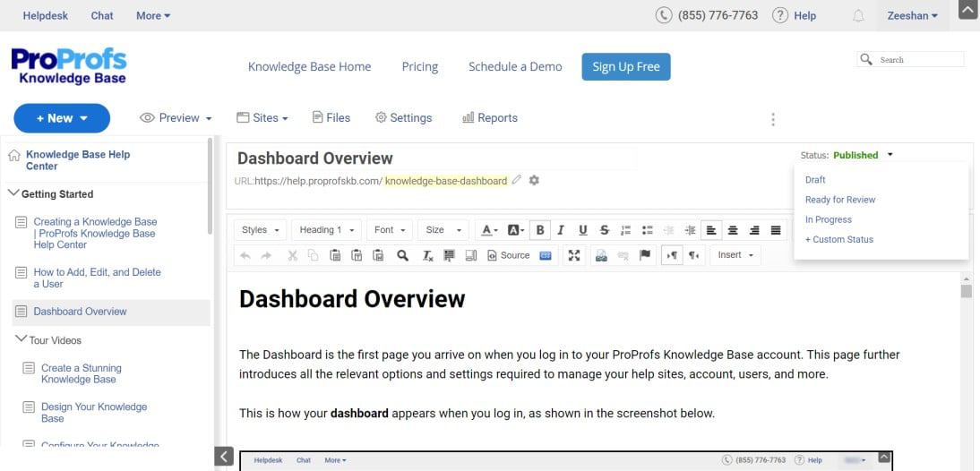Open the Pricing page
The width and height of the screenshot is (980, 471).
coord(420,67)
